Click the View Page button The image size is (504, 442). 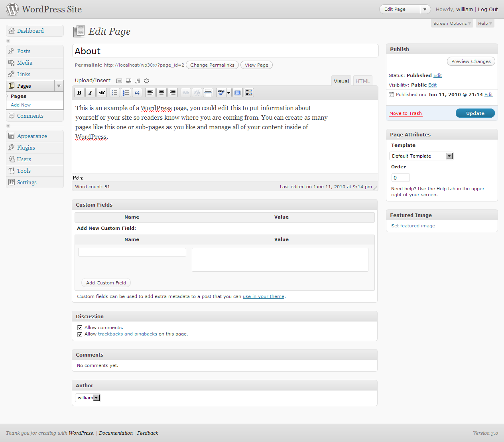256,65
